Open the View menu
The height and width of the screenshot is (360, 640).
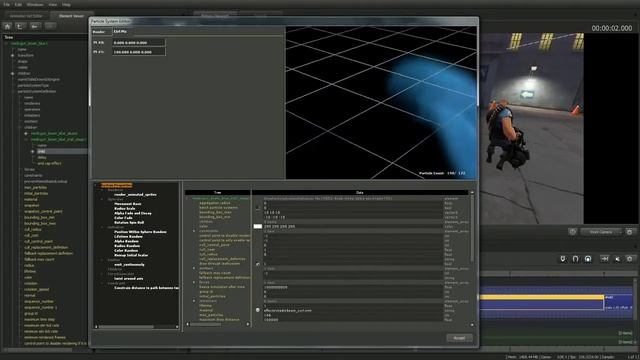(53, 4)
